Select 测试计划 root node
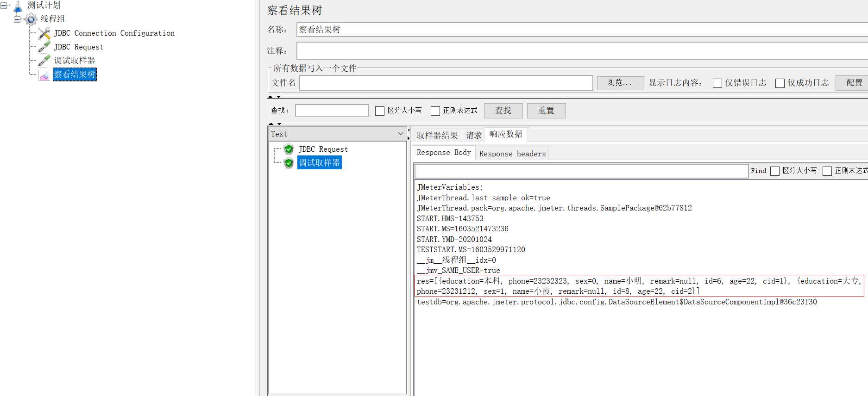This screenshot has width=868, height=396. point(44,6)
